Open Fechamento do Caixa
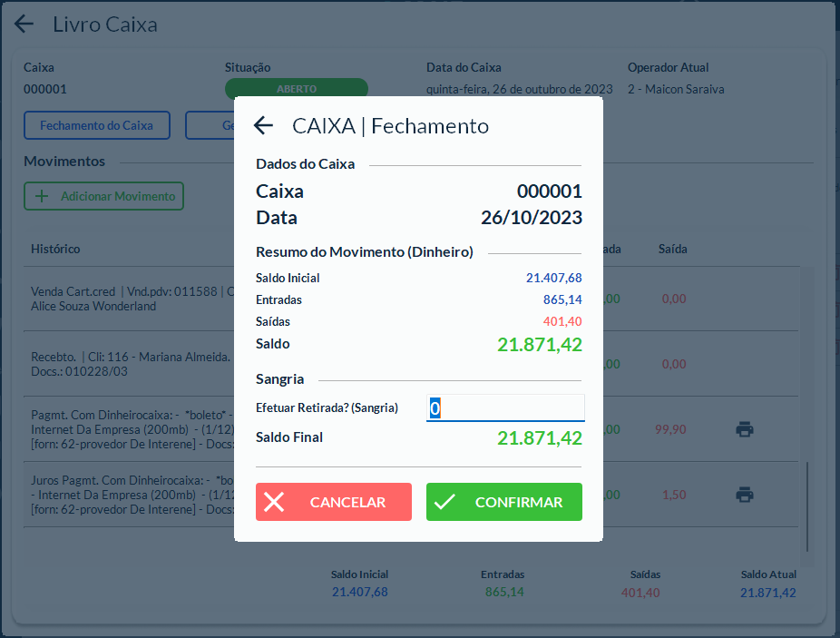The height and width of the screenshot is (638, 840). [x=96, y=125]
